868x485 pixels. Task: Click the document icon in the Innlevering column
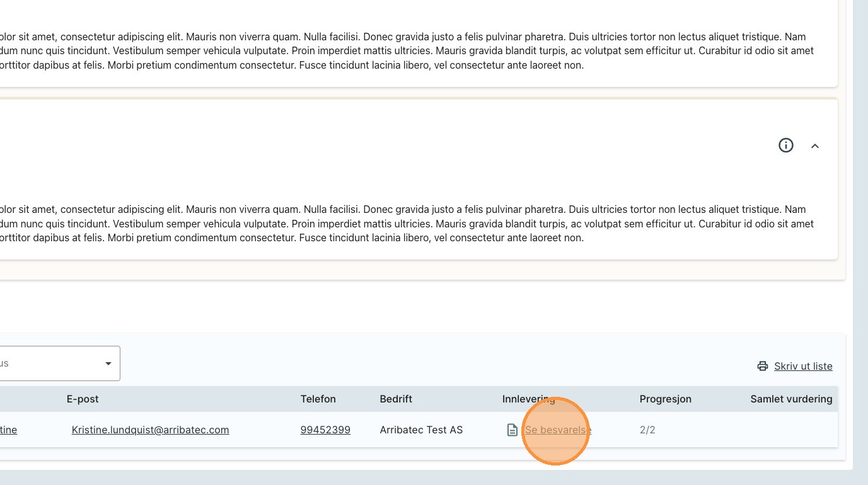pyautogui.click(x=512, y=430)
